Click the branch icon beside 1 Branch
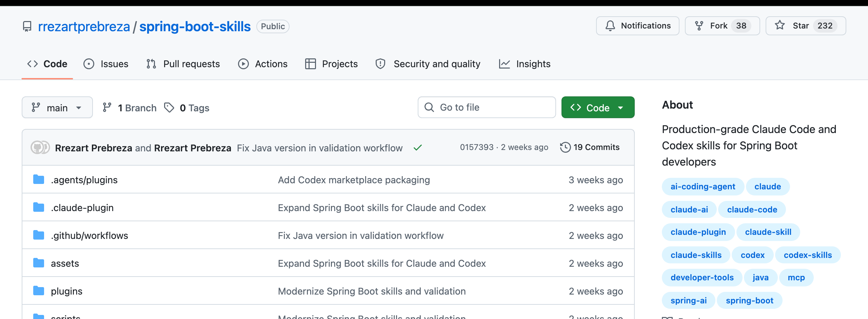The image size is (868, 319). coord(107,108)
